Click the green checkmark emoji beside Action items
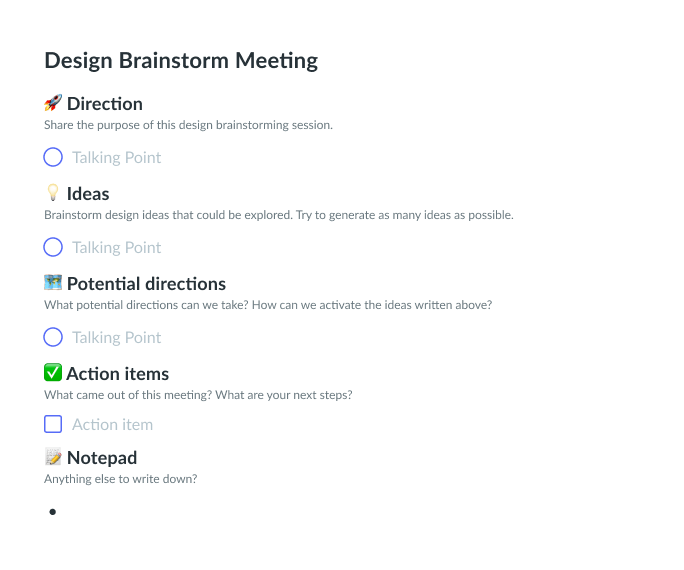This screenshot has height=570, width=684. [53, 373]
